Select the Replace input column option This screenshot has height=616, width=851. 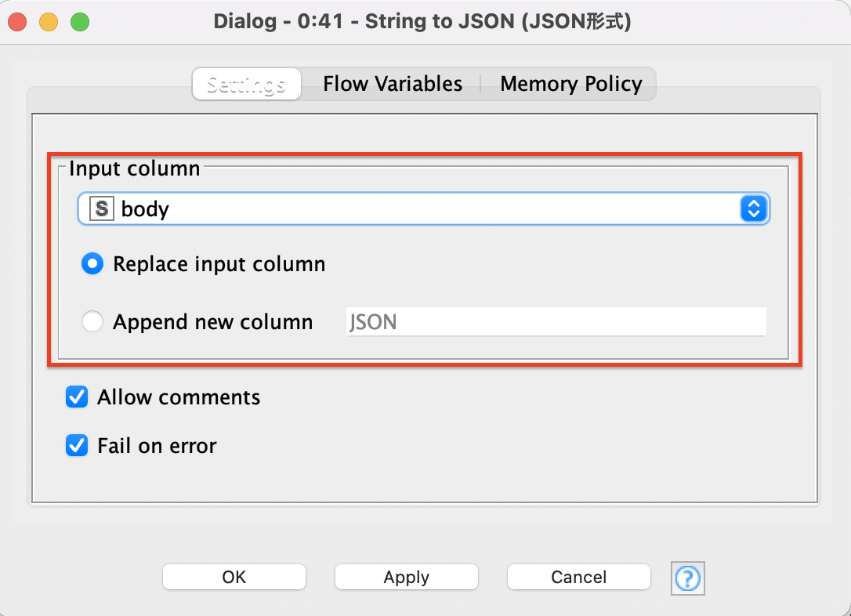click(x=92, y=265)
